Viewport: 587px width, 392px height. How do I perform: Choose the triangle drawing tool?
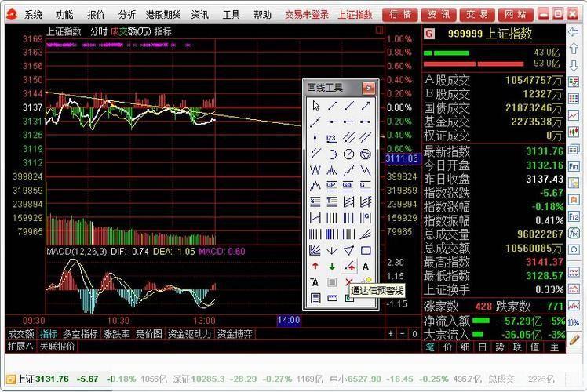pyautogui.click(x=348, y=250)
